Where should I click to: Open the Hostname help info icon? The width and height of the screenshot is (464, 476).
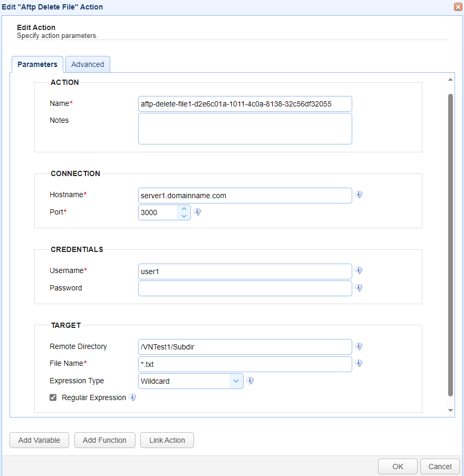pos(359,195)
